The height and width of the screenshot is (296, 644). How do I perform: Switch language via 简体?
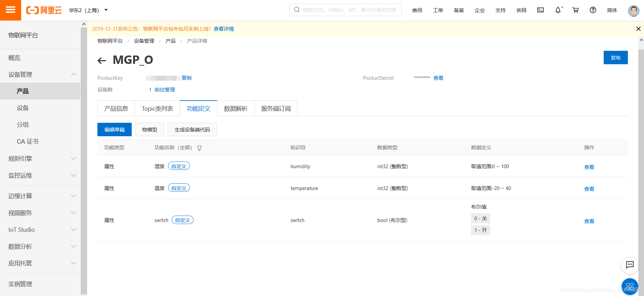612,10
